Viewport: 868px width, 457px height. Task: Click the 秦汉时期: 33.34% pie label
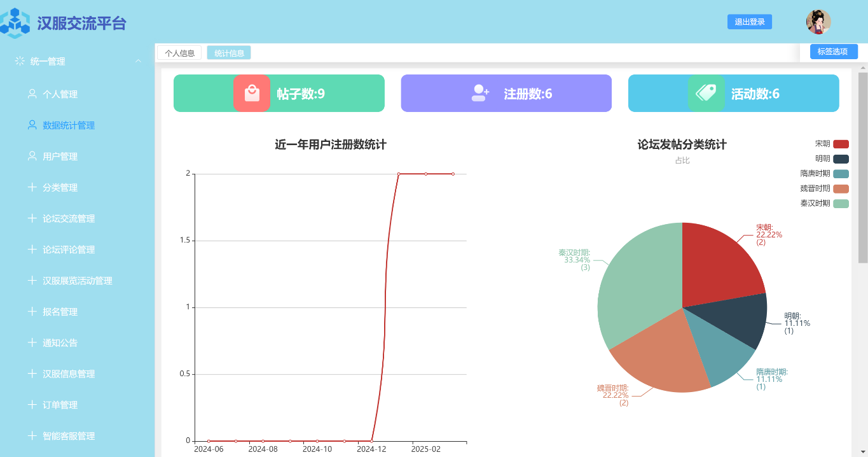[574, 260]
